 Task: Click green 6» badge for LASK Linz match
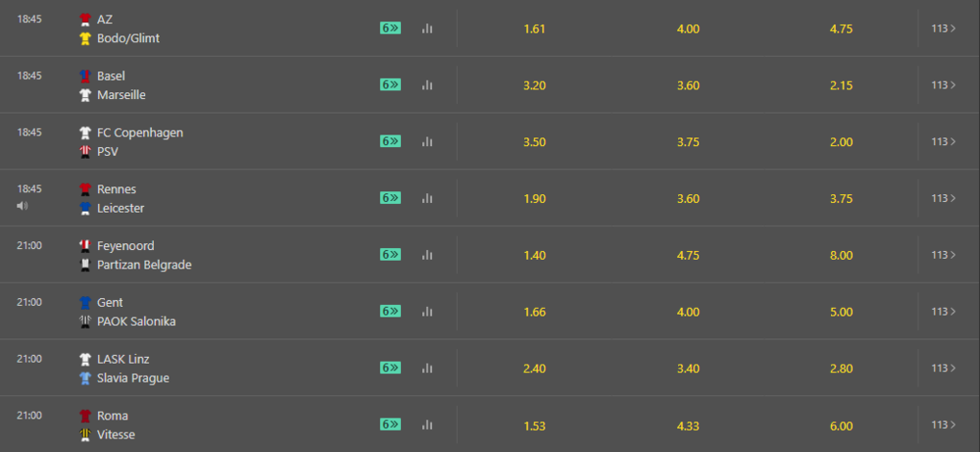point(391,368)
